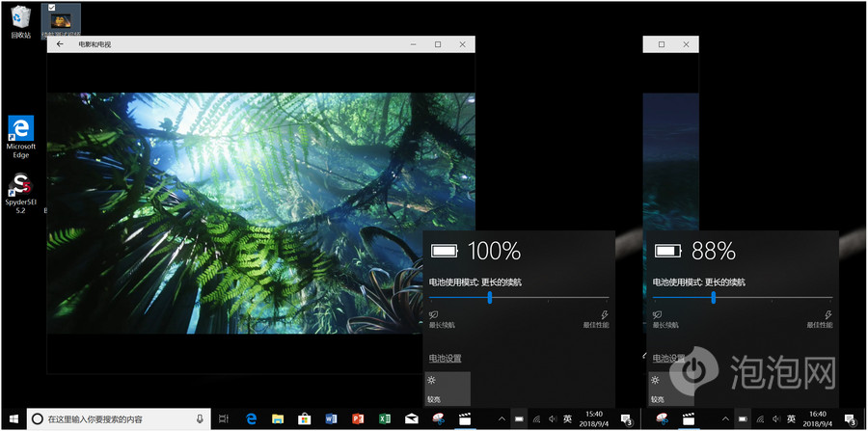Click Battery settings link in 100% flyout
This screenshot has width=868, height=431.
point(445,358)
